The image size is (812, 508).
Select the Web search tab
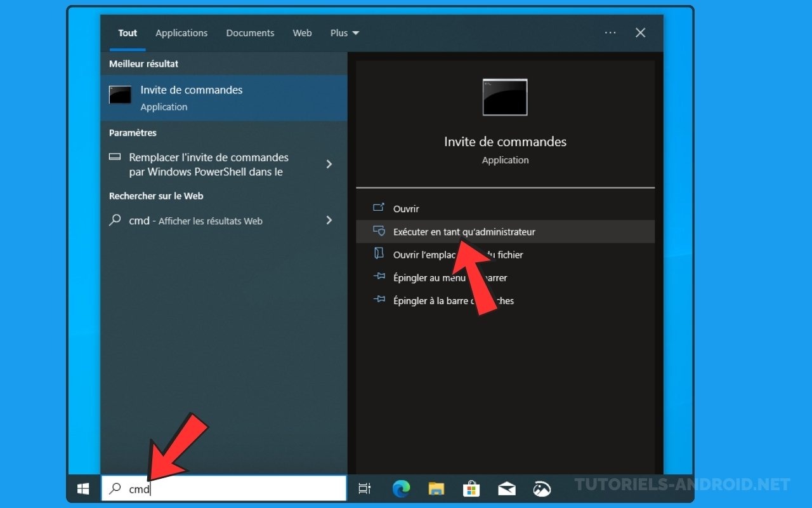point(302,33)
